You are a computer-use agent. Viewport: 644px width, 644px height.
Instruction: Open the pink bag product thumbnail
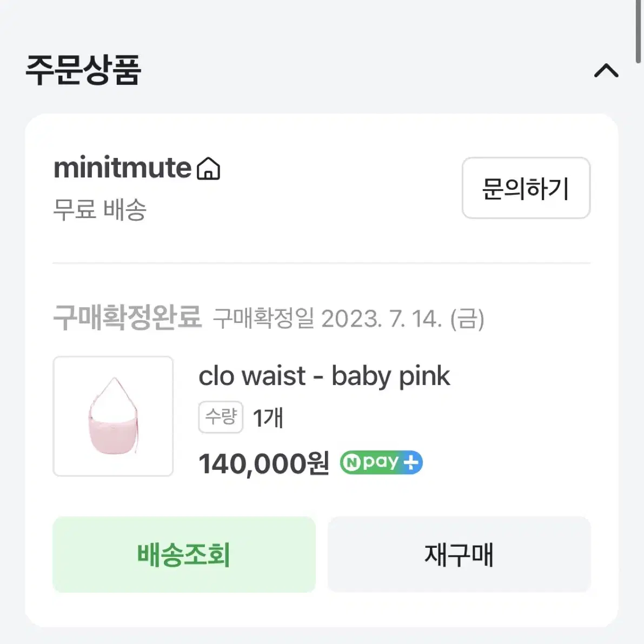click(x=113, y=416)
